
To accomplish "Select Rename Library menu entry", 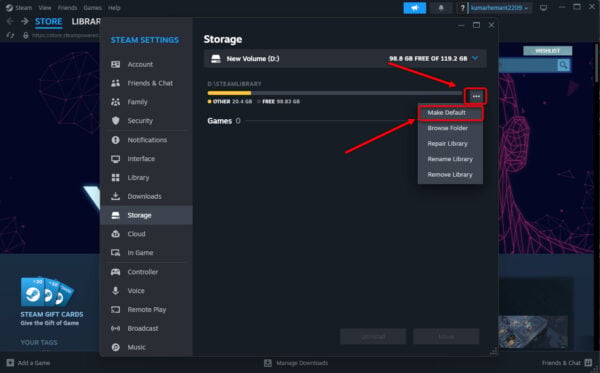I will point(450,159).
